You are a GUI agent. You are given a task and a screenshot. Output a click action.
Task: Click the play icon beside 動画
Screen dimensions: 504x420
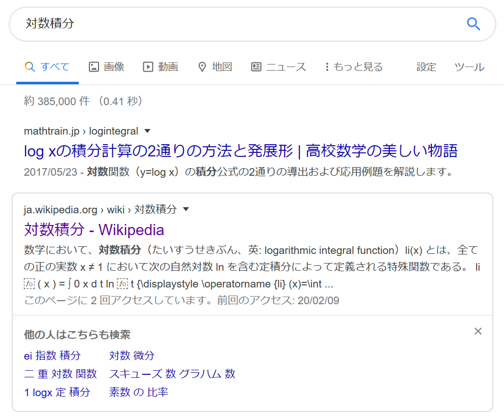pos(147,67)
